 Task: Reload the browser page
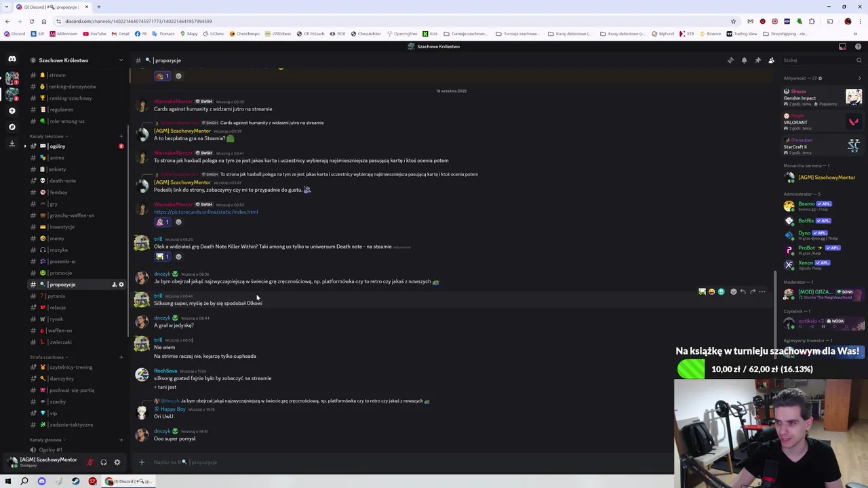pos(31,21)
